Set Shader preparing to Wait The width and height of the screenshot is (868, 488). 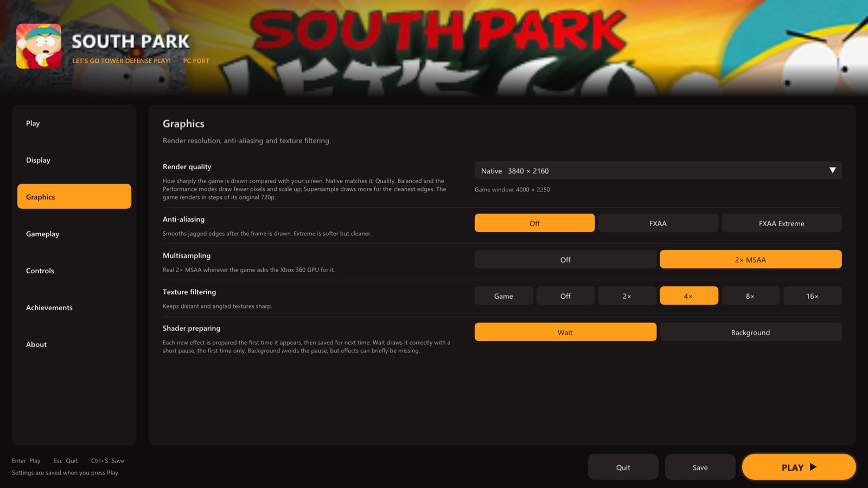pyautogui.click(x=565, y=332)
